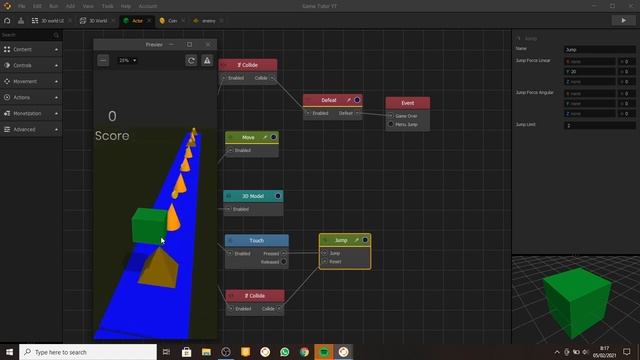Screen dimensions: 640x360
Task: Expand the Actions category
Action: point(31,97)
